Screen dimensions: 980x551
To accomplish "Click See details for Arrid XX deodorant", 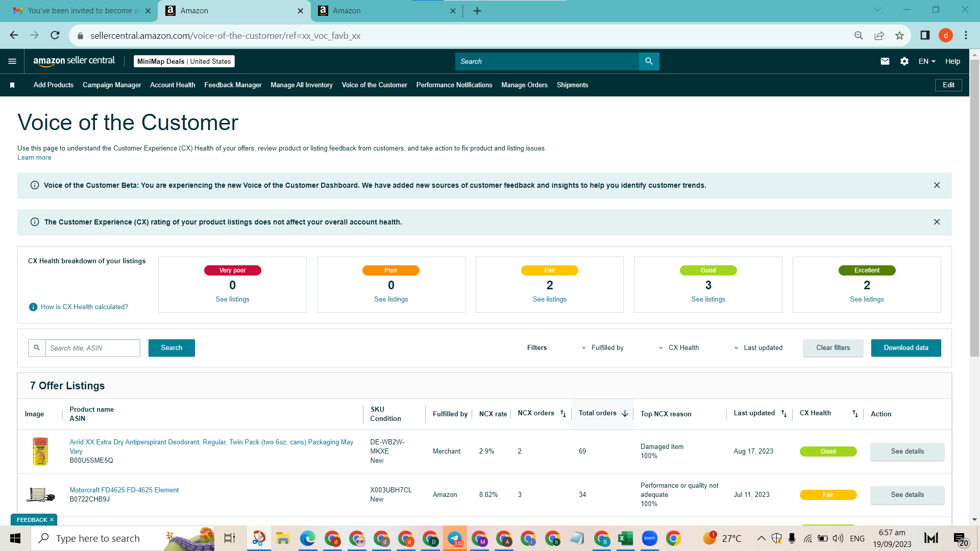I will tap(907, 452).
